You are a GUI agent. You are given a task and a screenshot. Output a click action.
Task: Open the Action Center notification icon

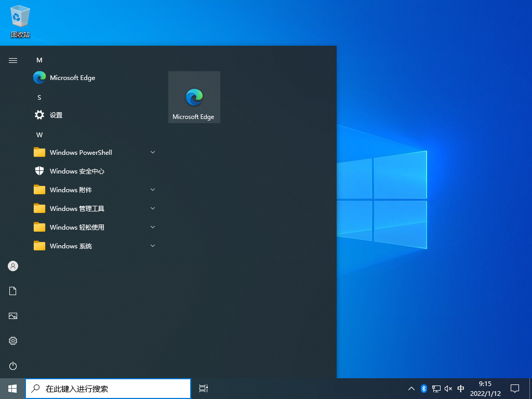pyautogui.click(x=514, y=388)
